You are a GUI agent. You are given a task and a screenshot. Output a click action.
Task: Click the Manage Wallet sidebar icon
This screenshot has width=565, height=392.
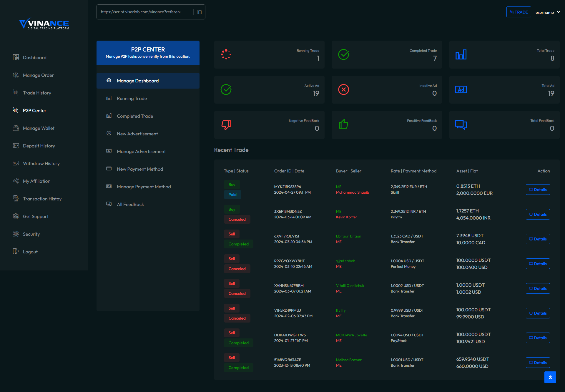tap(16, 128)
